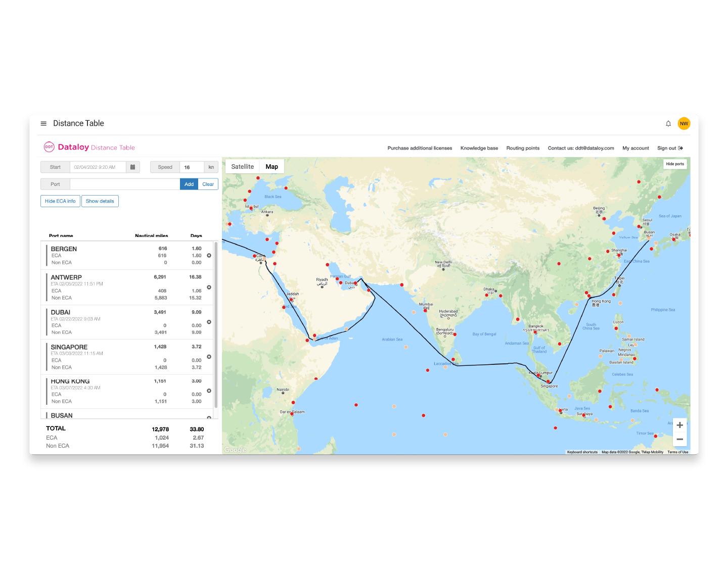728x569 pixels.
Task: Remove the HONG KONG port row
Action: point(209,391)
